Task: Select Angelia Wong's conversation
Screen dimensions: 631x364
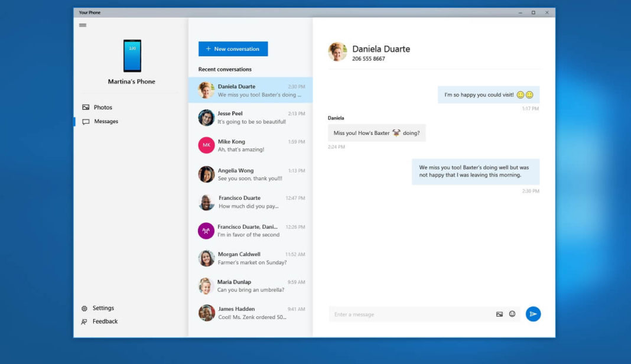Action: point(251,174)
